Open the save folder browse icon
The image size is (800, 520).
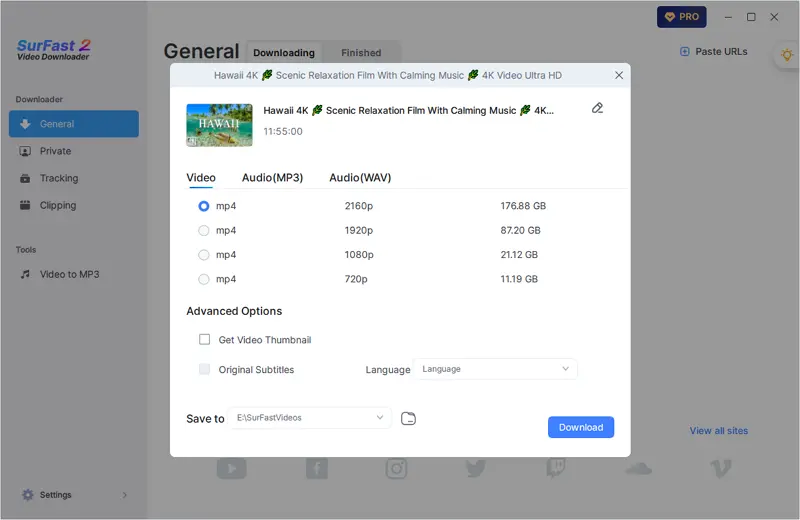point(408,418)
